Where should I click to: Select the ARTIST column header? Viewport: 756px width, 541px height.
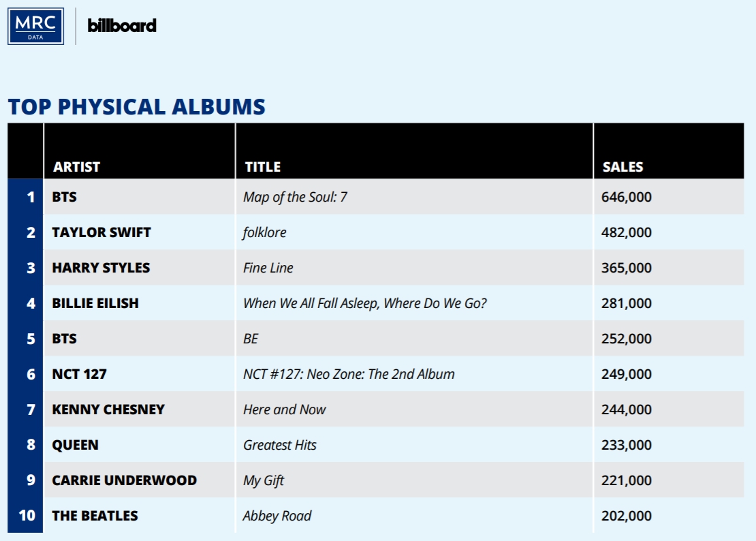[76, 167]
